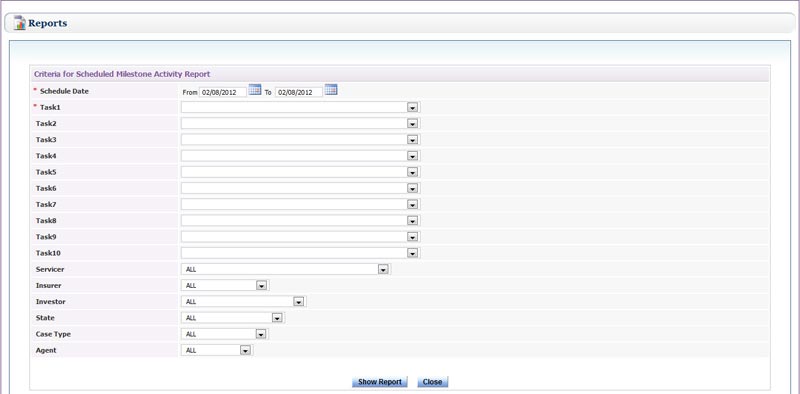Click the Task2 label
Screen dimensions: 800x394
46,124
